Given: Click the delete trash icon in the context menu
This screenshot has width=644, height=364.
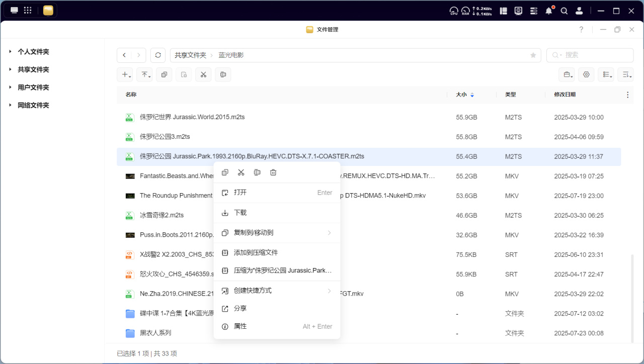Looking at the screenshot, I should point(273,172).
